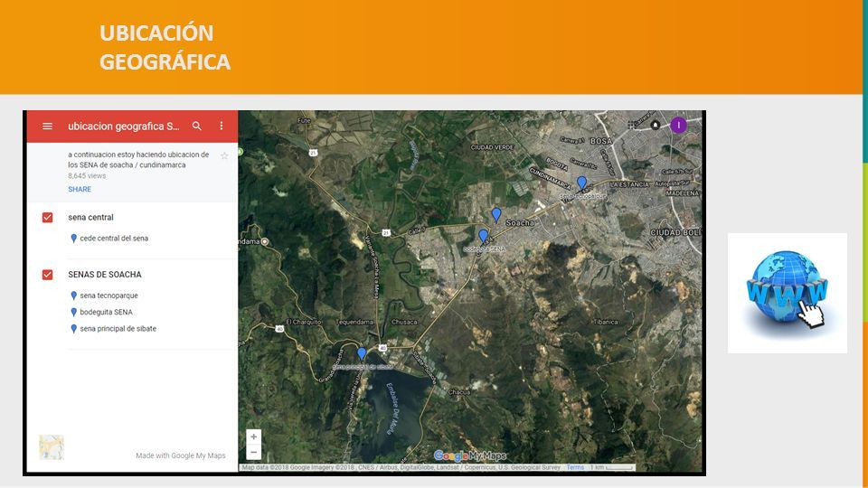Viewport: 868px width, 488px height.
Task: Select bodeguita SENA entry
Action: pos(106,312)
